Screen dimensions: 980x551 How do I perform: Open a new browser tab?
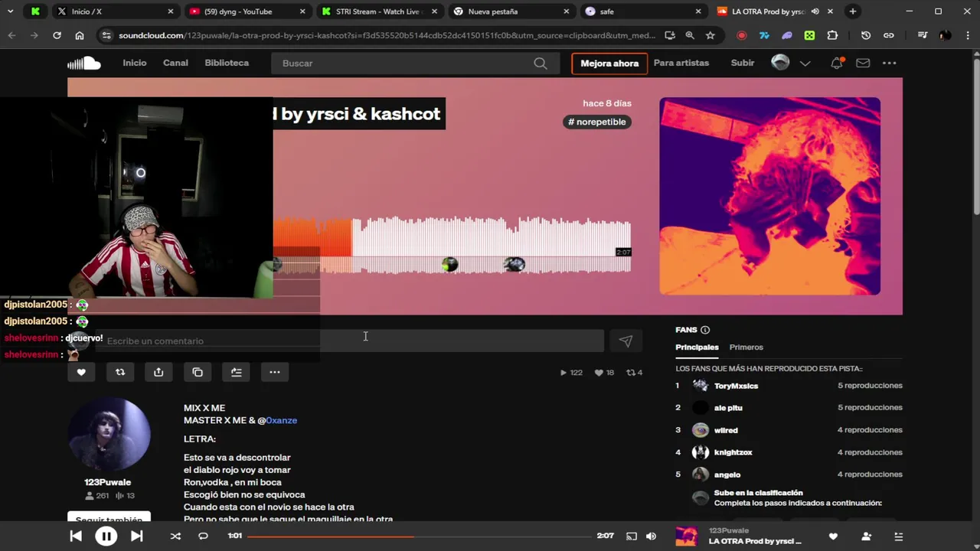(852, 11)
